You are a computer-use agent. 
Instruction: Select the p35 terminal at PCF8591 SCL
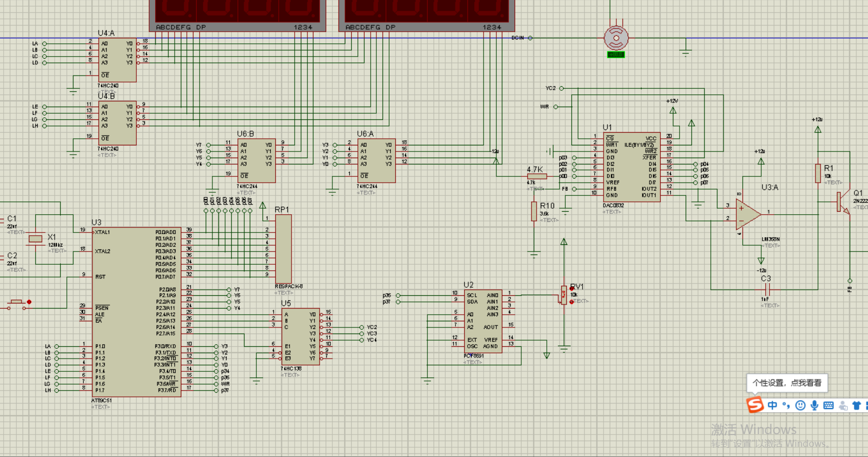[x=398, y=295]
